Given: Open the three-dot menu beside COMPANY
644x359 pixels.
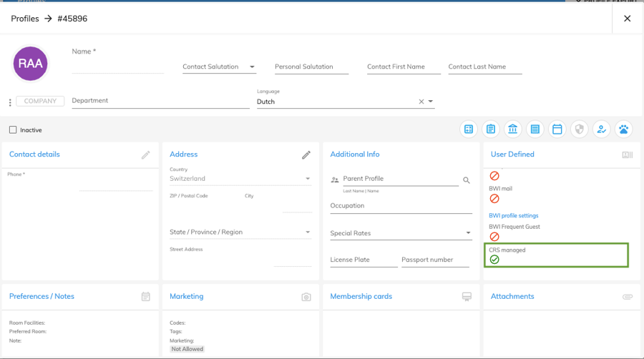Looking at the screenshot, I should click(x=9, y=102).
